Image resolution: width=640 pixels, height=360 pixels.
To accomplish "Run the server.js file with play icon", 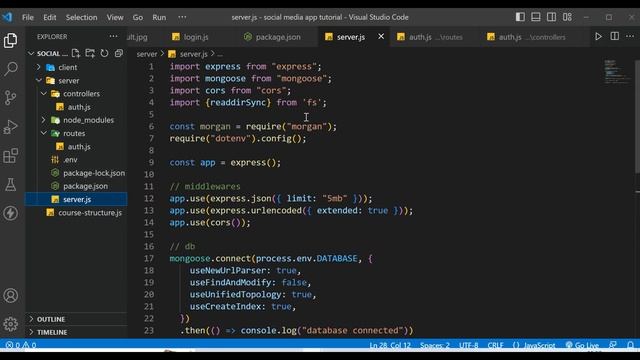I will (x=598, y=36).
